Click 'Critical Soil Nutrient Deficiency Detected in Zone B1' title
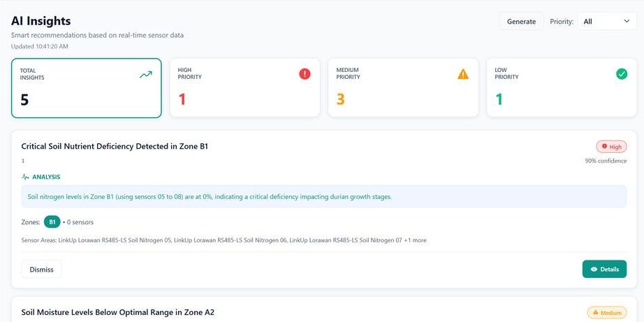Image resolution: width=644 pixels, height=322 pixels. pyautogui.click(x=115, y=146)
